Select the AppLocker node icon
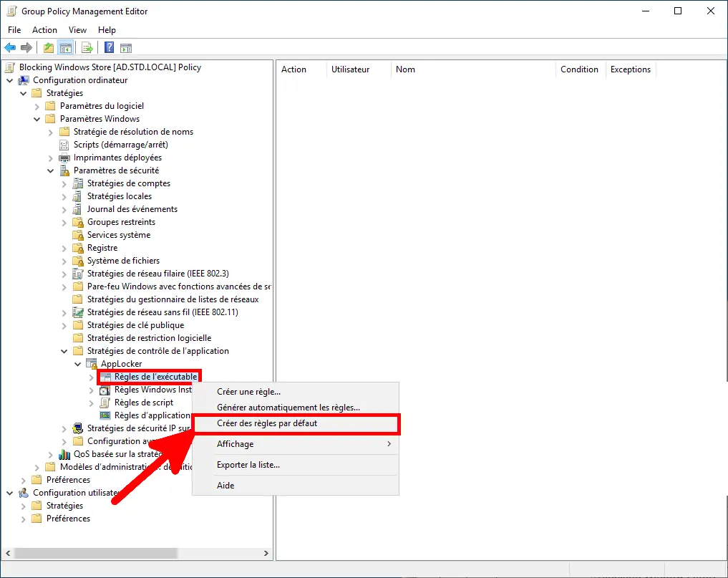The height and width of the screenshot is (578, 728). pyautogui.click(x=91, y=363)
